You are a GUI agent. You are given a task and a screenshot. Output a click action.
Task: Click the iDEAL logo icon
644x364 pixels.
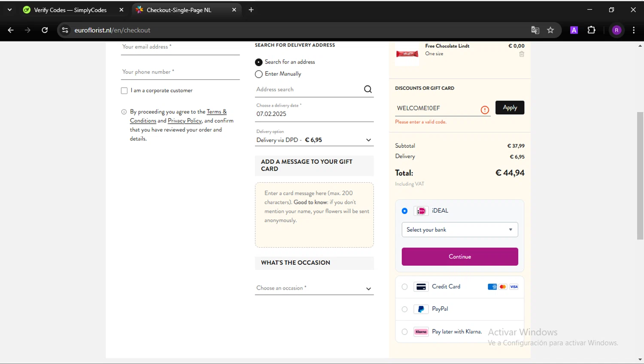coord(421,211)
